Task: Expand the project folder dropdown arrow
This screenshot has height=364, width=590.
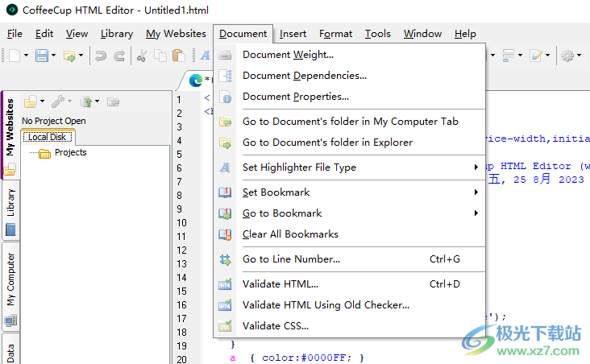Action: tap(42, 101)
